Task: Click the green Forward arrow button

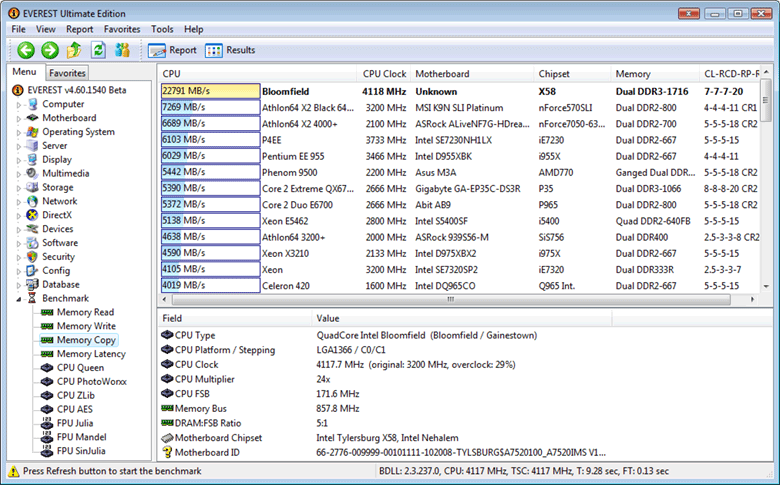Action: click(50, 50)
